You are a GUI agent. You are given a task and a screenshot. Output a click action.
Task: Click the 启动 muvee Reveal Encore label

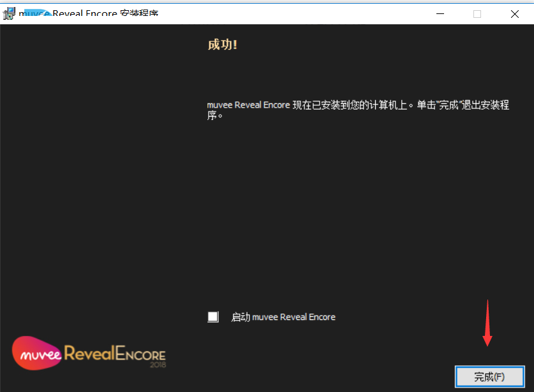[283, 317]
